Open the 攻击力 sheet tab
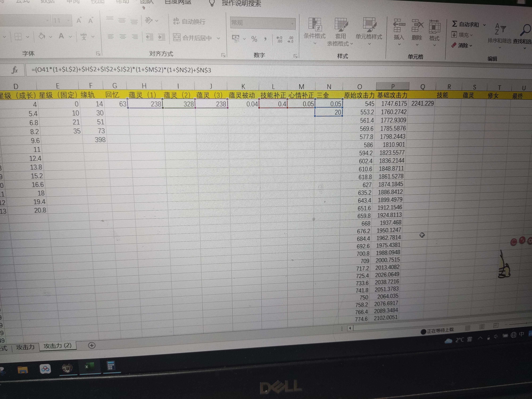 click(x=25, y=347)
